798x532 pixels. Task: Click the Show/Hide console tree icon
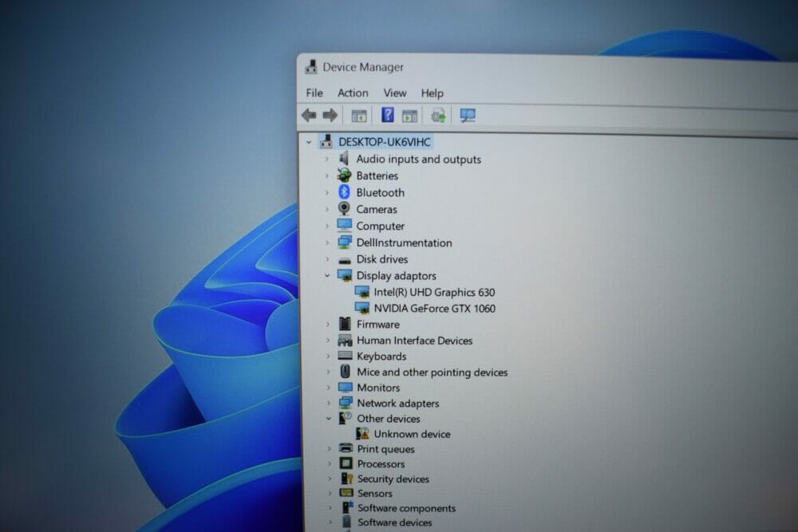coord(359,116)
